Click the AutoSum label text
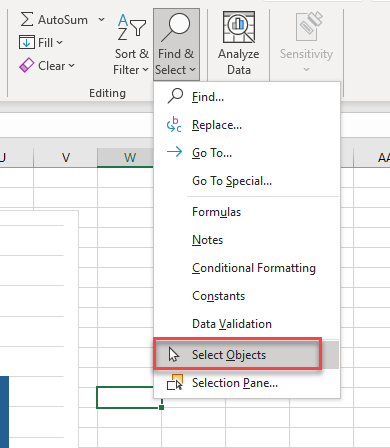 pyautogui.click(x=63, y=20)
